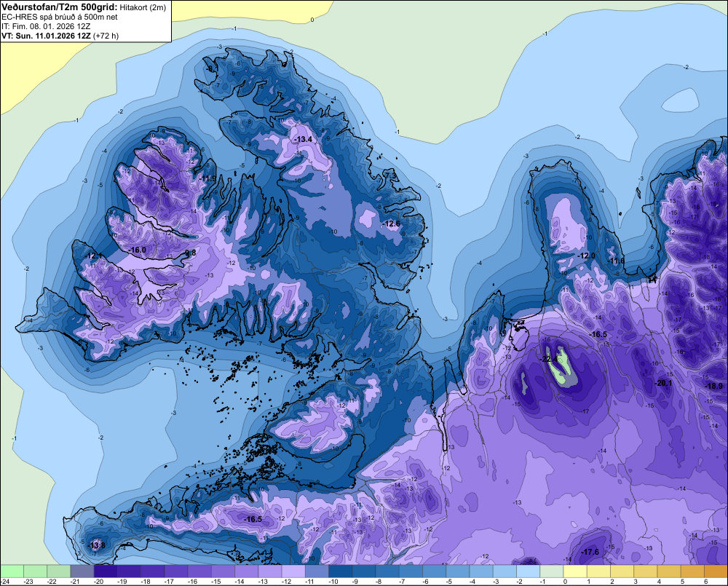Click the bold -22.4 temperature label
This screenshot has width=728, height=586.
click(x=548, y=359)
